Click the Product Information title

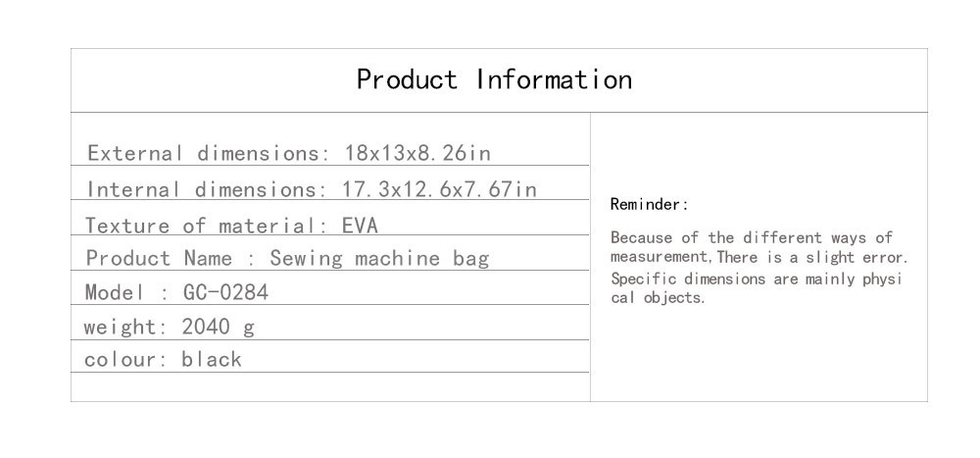(494, 79)
